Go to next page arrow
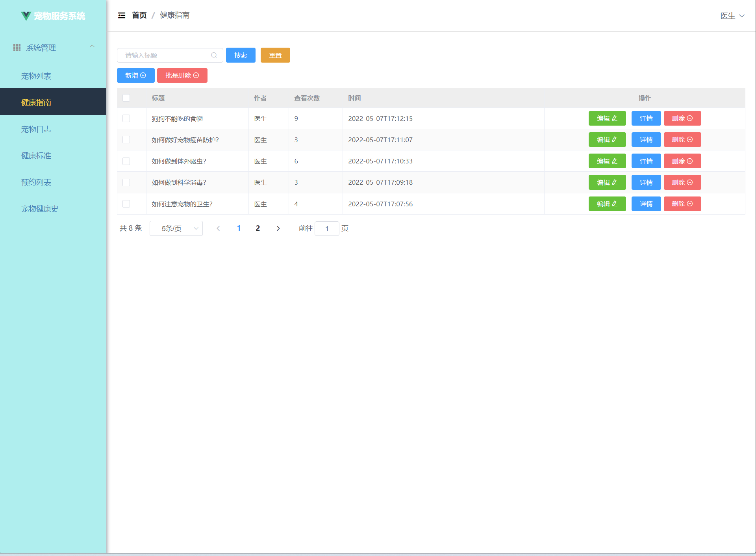The image size is (756, 556). [278, 228]
